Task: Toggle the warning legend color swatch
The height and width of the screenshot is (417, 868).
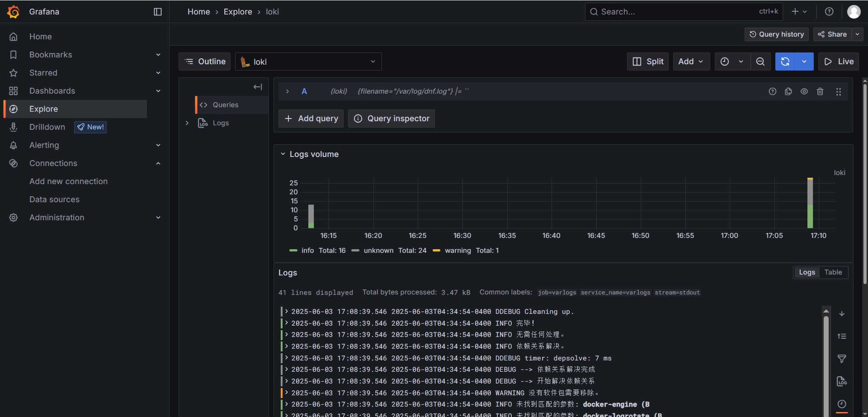Action: click(x=436, y=251)
